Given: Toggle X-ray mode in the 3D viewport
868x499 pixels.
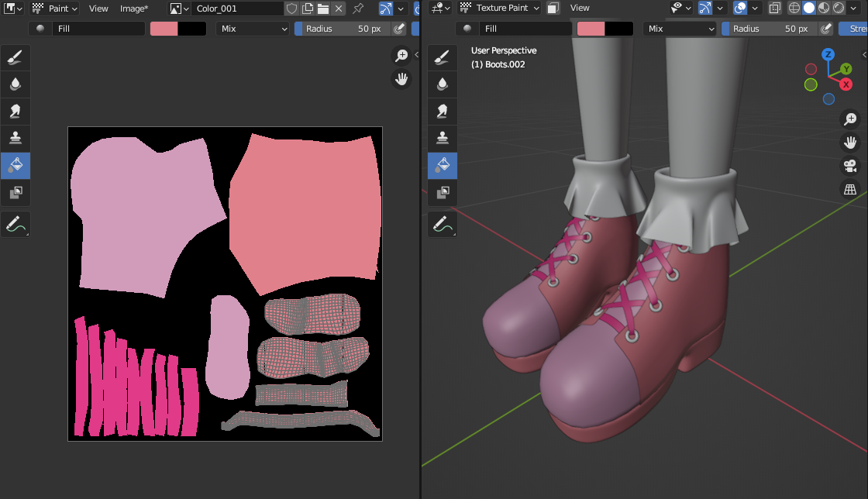Looking at the screenshot, I should [775, 8].
